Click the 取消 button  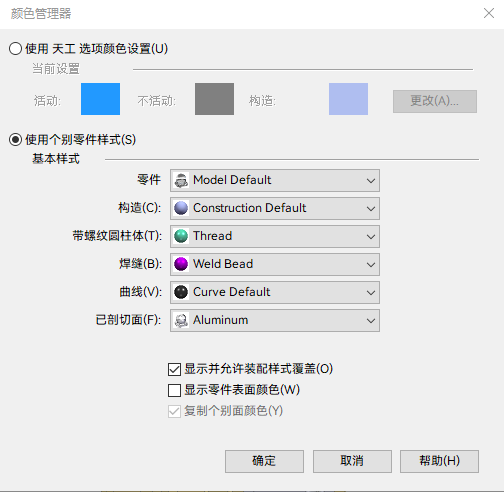pos(352,461)
